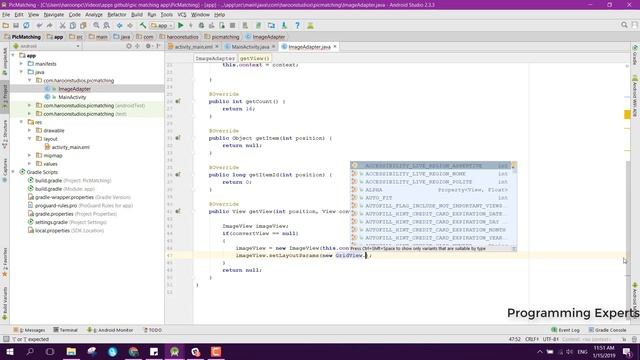This screenshot has width=640, height=360.
Task: Open the Navigate menu
Action: [x=54, y=15]
